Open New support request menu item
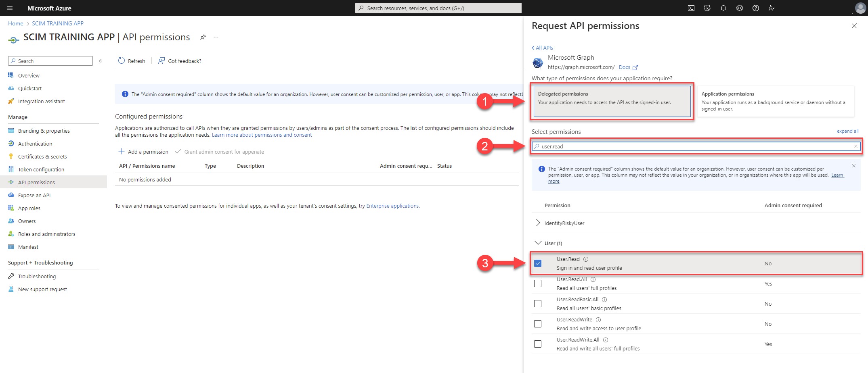Image resolution: width=868 pixels, height=373 pixels. pyautogui.click(x=42, y=289)
